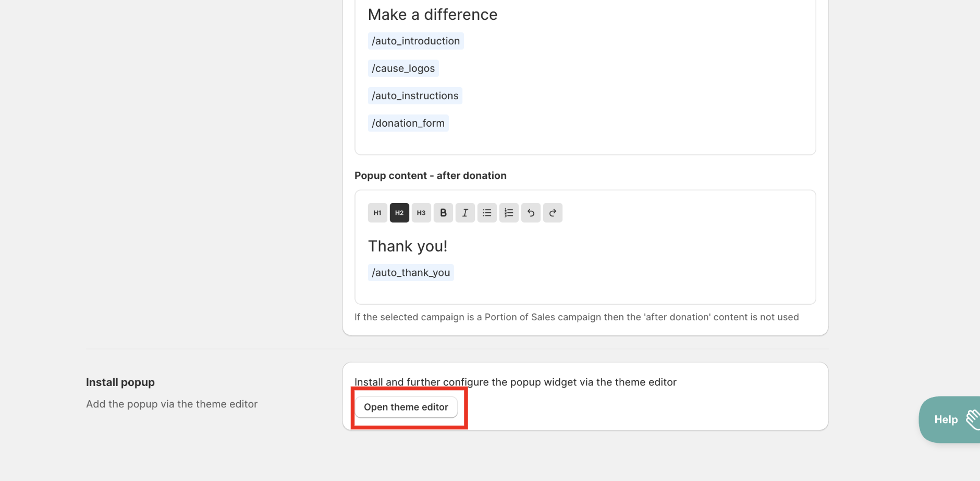Apply H3 heading style
Viewport: 980px width, 481px height.
click(421, 213)
